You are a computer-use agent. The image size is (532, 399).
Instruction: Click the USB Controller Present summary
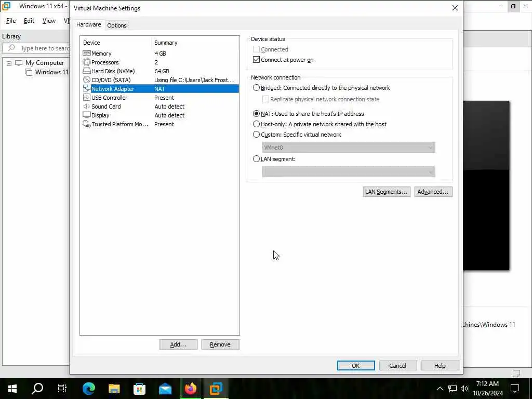click(x=164, y=97)
